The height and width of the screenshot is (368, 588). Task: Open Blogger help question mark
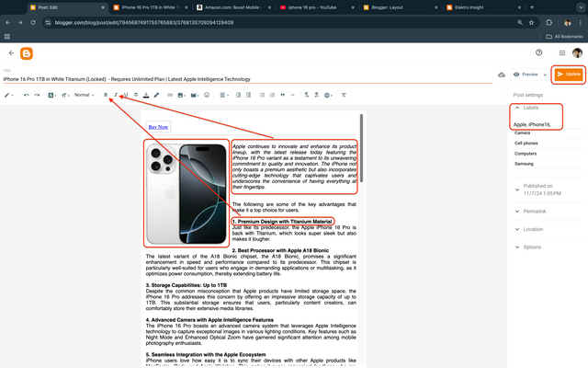tap(539, 52)
